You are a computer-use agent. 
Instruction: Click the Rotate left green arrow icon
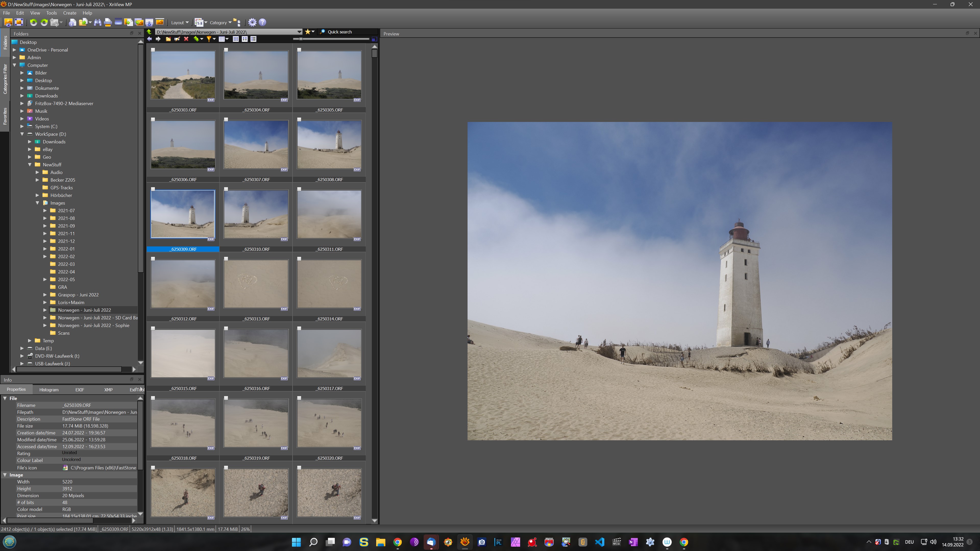coord(33,22)
